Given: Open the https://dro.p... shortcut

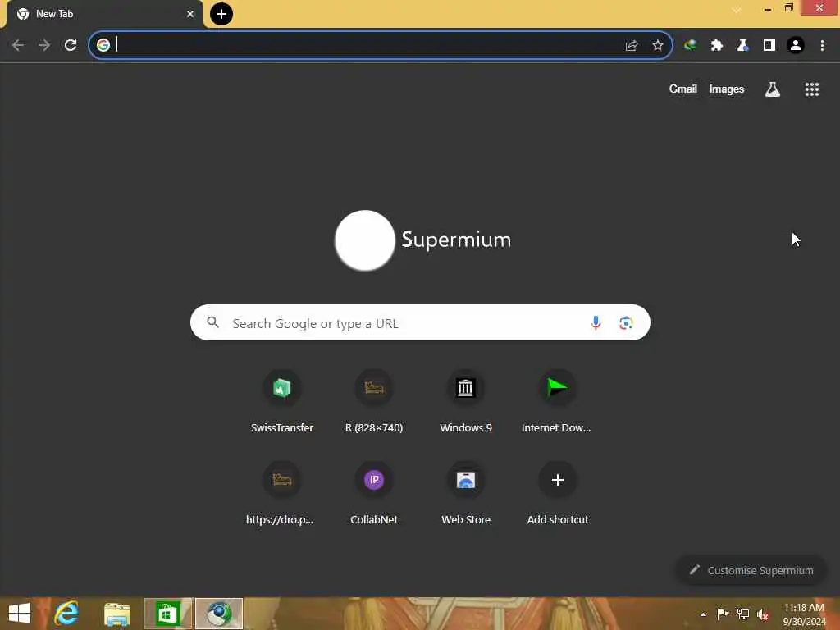Looking at the screenshot, I should point(282,493).
